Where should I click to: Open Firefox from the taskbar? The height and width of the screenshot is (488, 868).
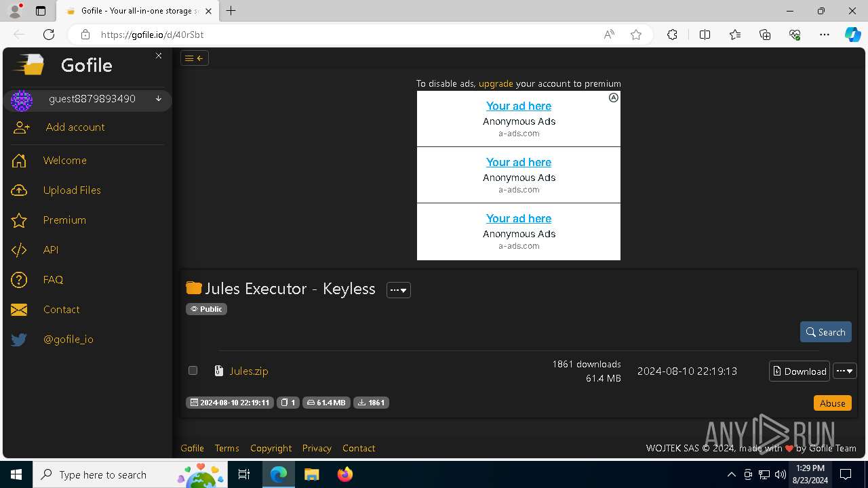click(345, 474)
